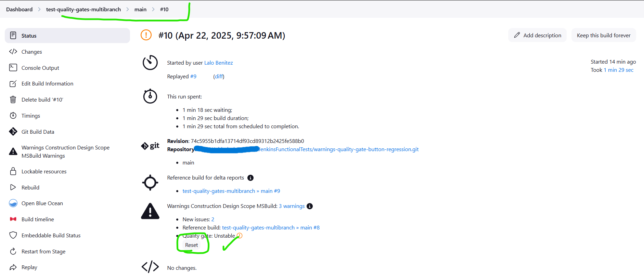This screenshot has width=644, height=278.
Task: Open the (diff) link for replay
Action: tap(219, 77)
